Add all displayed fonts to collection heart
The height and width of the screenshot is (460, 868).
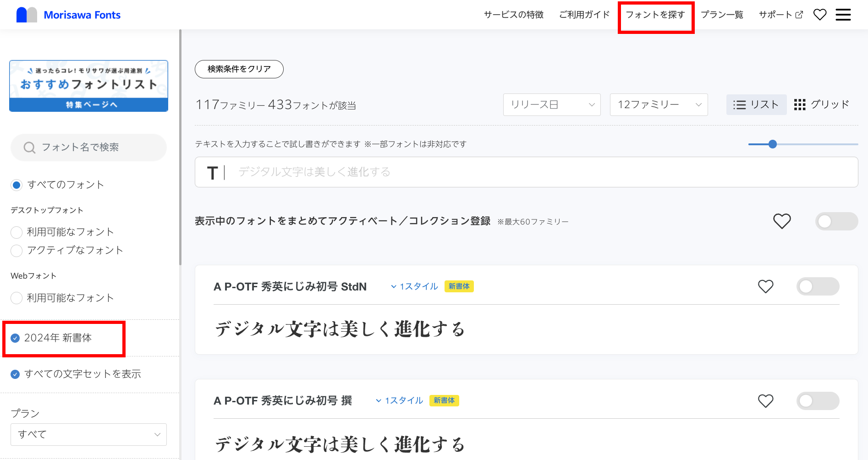tap(782, 221)
